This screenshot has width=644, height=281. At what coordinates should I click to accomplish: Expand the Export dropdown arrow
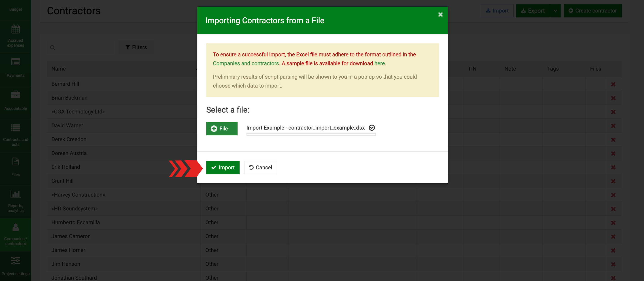pyautogui.click(x=555, y=11)
